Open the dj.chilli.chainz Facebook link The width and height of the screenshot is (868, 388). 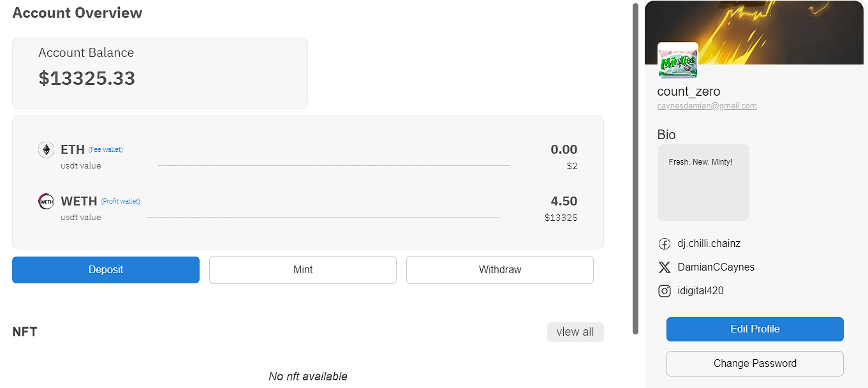[x=709, y=244]
